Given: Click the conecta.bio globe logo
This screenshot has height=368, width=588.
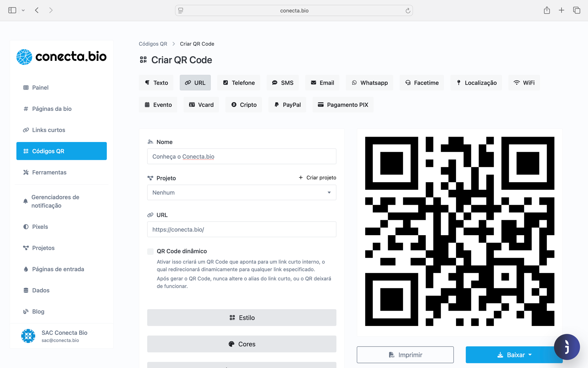Looking at the screenshot, I should coord(24,57).
